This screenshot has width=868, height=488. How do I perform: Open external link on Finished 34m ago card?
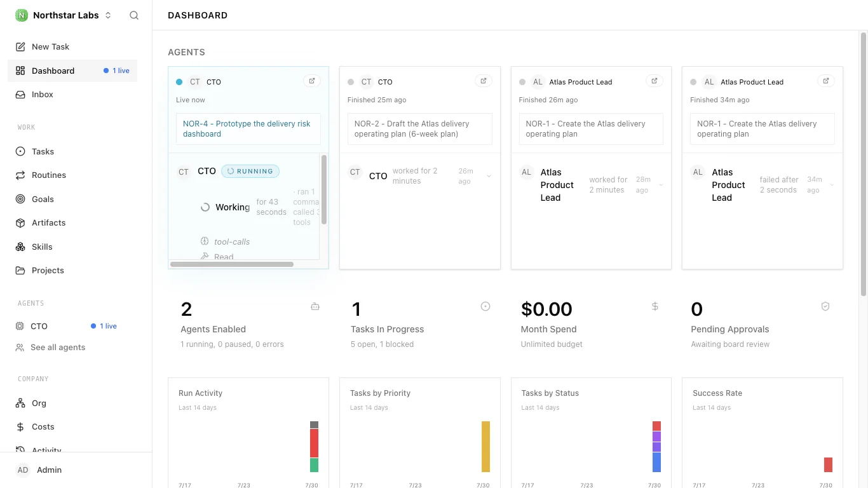click(x=826, y=81)
